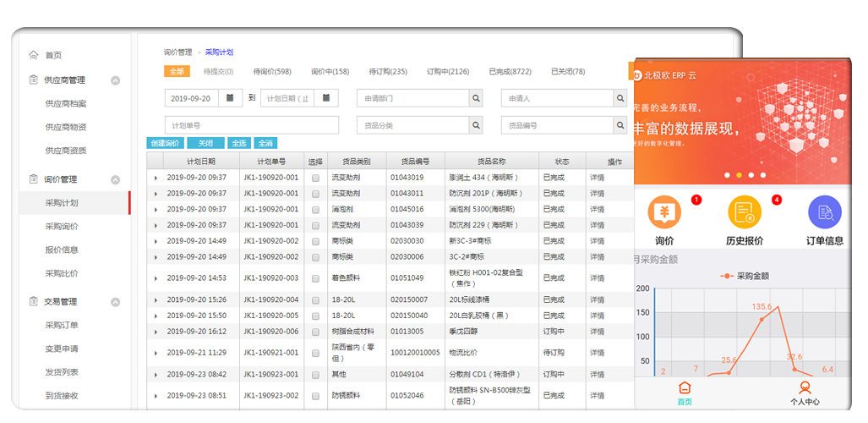Screen dimensions: 868x423
Task: Collapse the 交易管理 menu section chevron
Action: click(115, 302)
